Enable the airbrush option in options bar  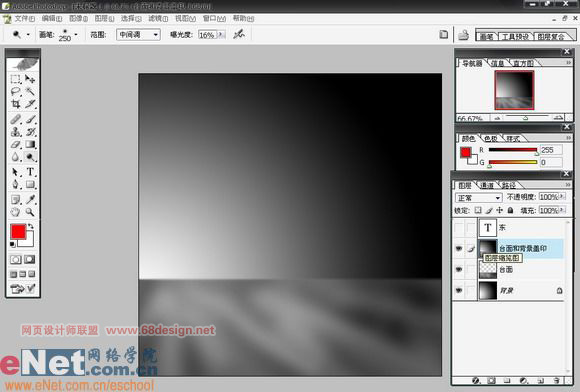click(x=239, y=34)
